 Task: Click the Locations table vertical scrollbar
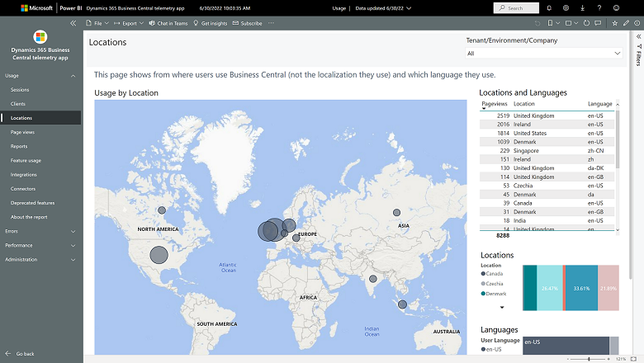618,139
